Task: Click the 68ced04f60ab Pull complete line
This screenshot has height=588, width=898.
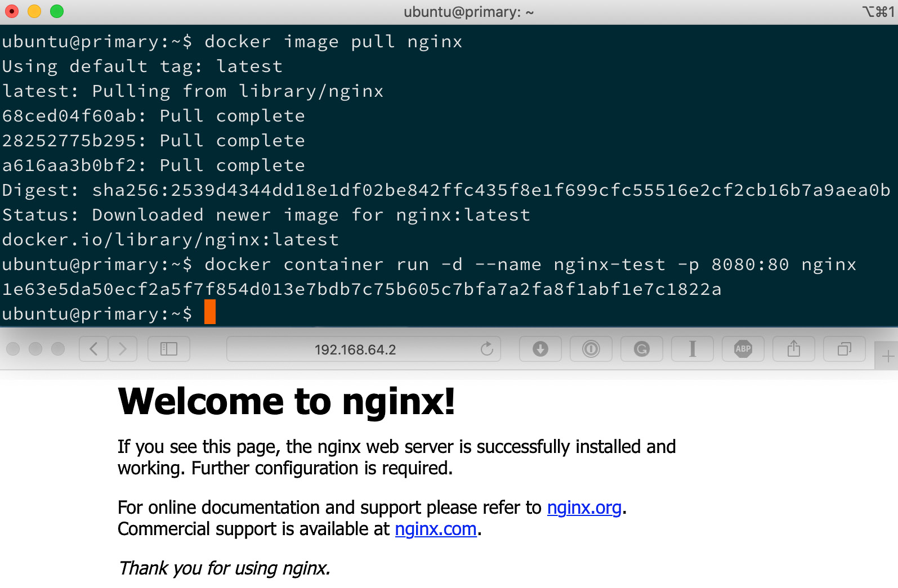Action: 153,116
